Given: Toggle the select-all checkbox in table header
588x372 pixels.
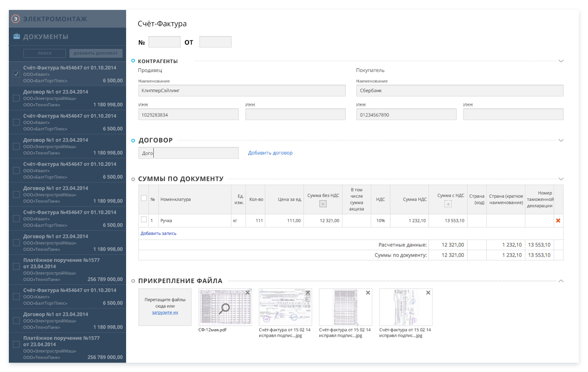Looking at the screenshot, I should (x=144, y=198).
